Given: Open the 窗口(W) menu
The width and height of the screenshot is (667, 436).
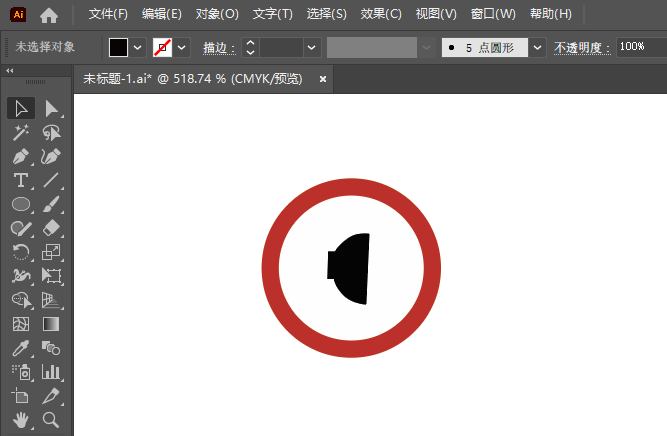Looking at the screenshot, I should (493, 14).
